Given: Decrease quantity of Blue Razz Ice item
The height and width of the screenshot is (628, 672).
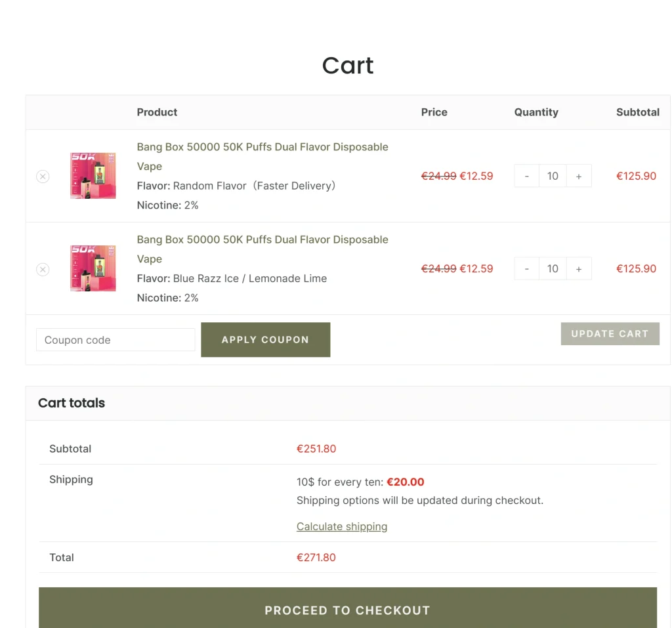Looking at the screenshot, I should pos(527,269).
